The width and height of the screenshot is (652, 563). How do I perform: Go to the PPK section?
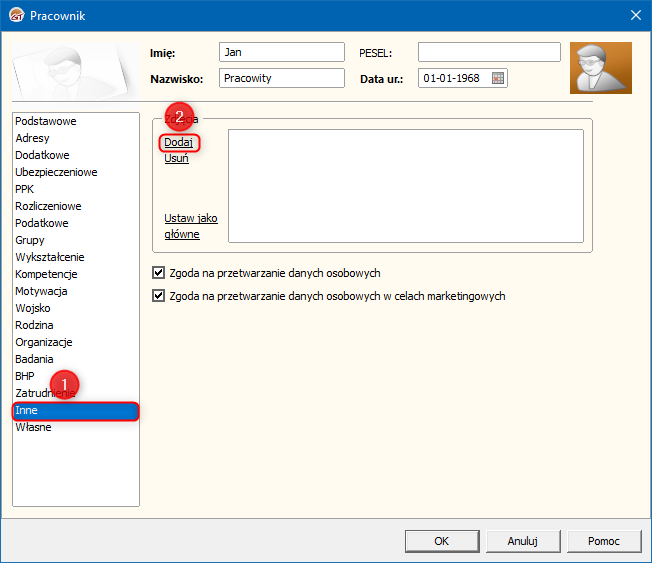pos(24,189)
